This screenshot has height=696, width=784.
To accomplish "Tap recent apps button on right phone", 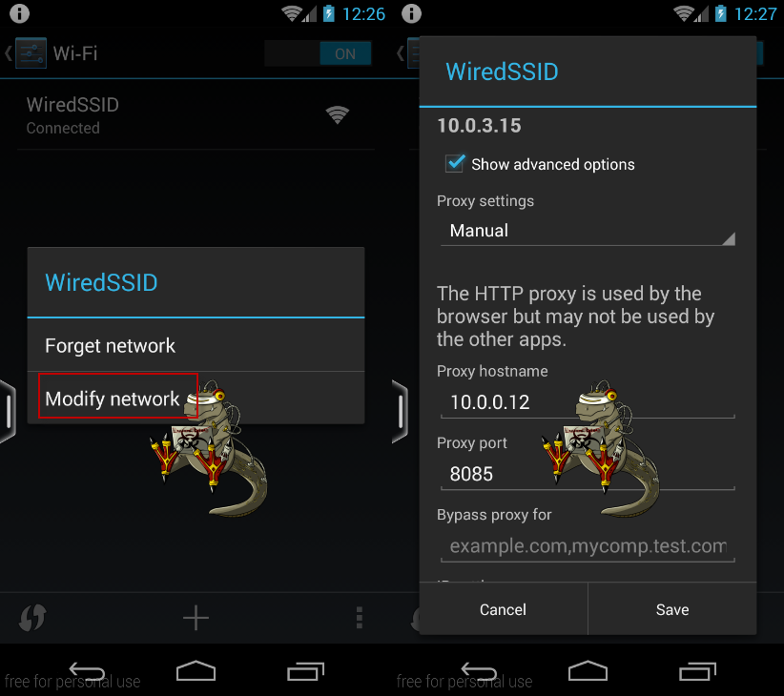I will (x=697, y=671).
